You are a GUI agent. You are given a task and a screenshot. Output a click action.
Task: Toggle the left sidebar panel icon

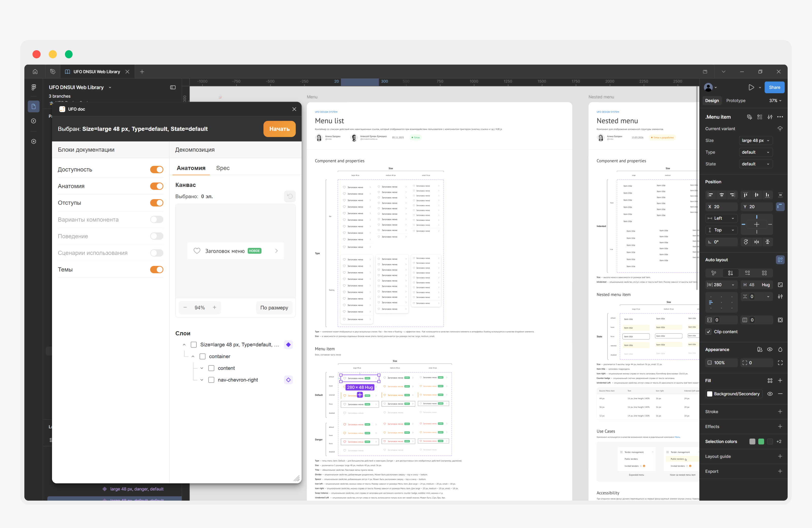click(x=173, y=87)
